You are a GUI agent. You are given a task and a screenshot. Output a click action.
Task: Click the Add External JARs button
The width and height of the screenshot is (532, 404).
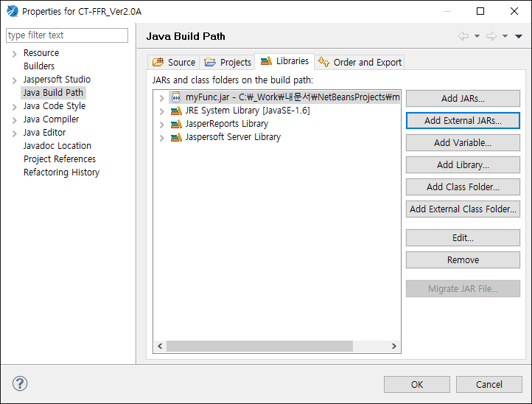pos(463,120)
